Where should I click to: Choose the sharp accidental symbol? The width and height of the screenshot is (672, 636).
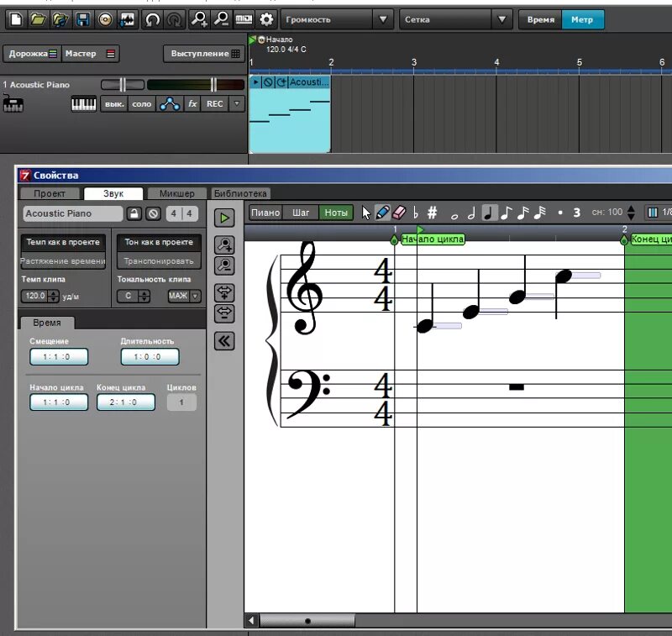click(432, 213)
